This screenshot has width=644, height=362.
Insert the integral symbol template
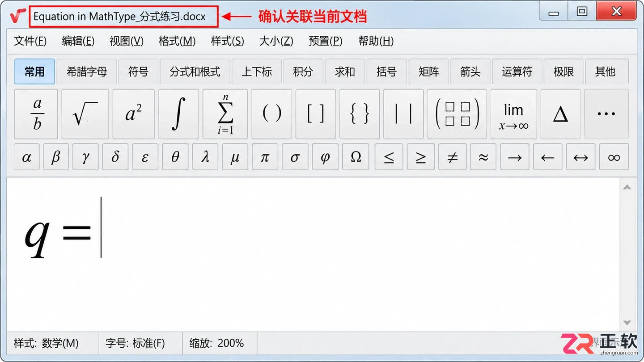click(x=178, y=114)
